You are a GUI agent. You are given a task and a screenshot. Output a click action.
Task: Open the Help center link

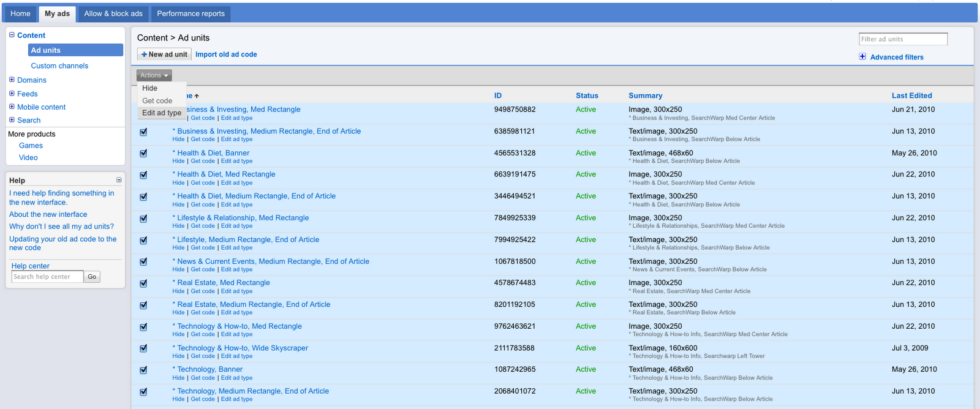point(31,266)
